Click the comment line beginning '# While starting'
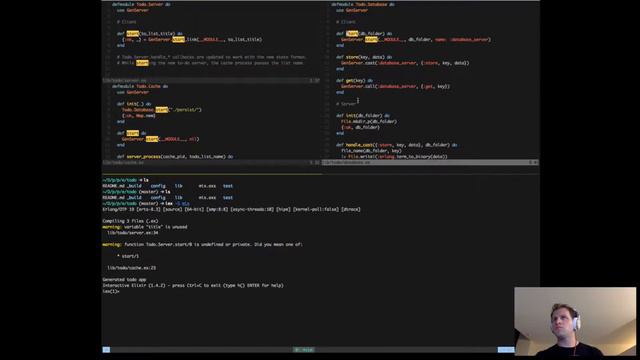 (x=210, y=63)
